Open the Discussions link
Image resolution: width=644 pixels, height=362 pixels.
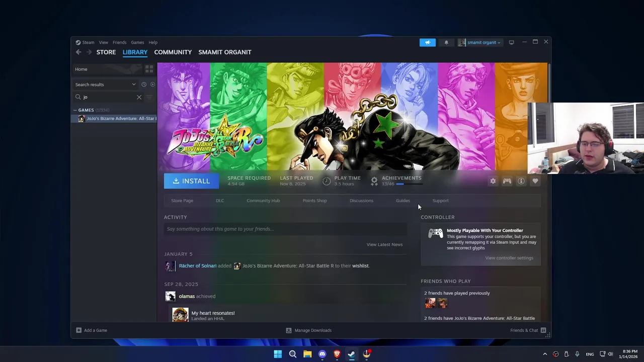pyautogui.click(x=361, y=201)
